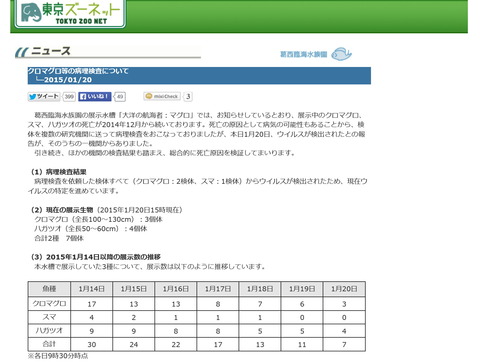Screen dimensions: 480x362
Task: Click ハガツオ value 4 for 1月20日
Action: click(344, 331)
